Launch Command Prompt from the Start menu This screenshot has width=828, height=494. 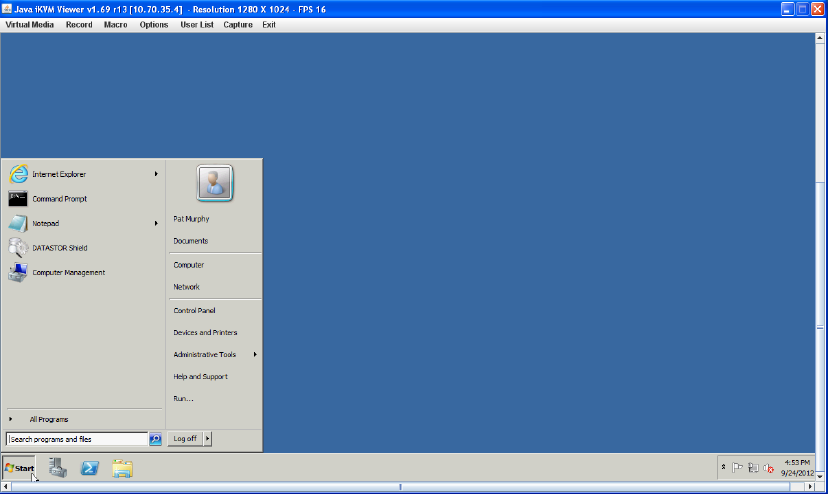coord(83,199)
